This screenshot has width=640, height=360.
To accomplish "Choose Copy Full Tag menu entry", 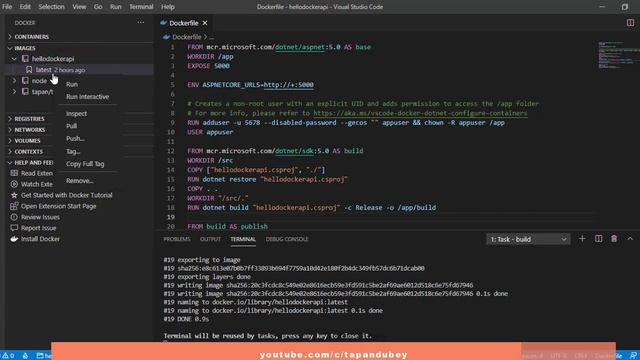I will tap(85, 164).
